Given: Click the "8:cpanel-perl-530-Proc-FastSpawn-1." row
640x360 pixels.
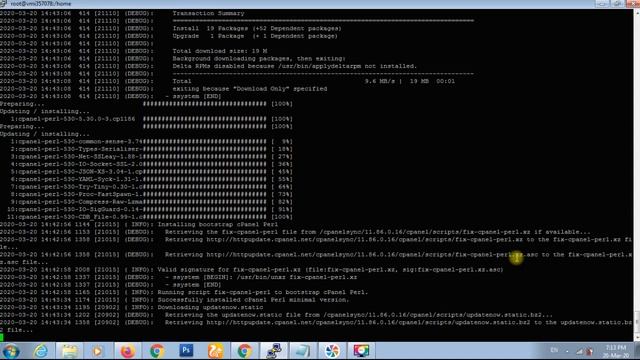Looking at the screenshot, I should pyautogui.click(x=152, y=194).
